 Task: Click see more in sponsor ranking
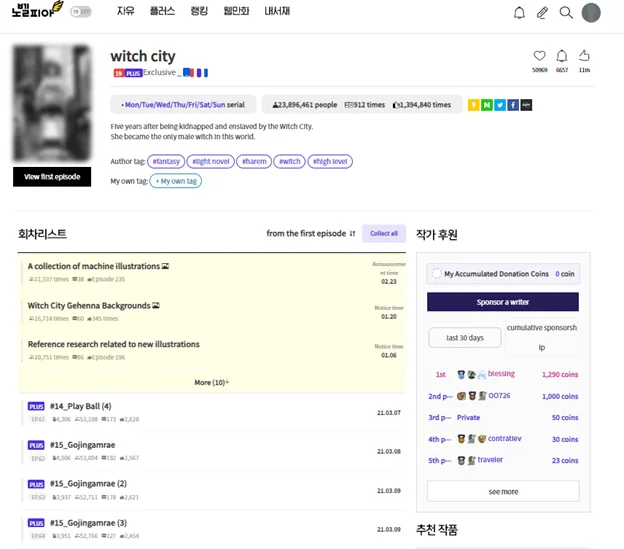pyautogui.click(x=503, y=492)
